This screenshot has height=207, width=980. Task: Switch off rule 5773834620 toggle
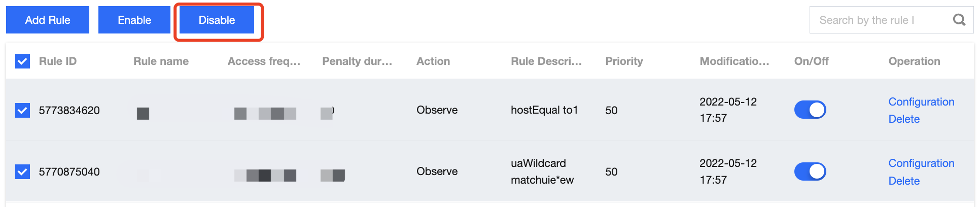click(x=810, y=110)
